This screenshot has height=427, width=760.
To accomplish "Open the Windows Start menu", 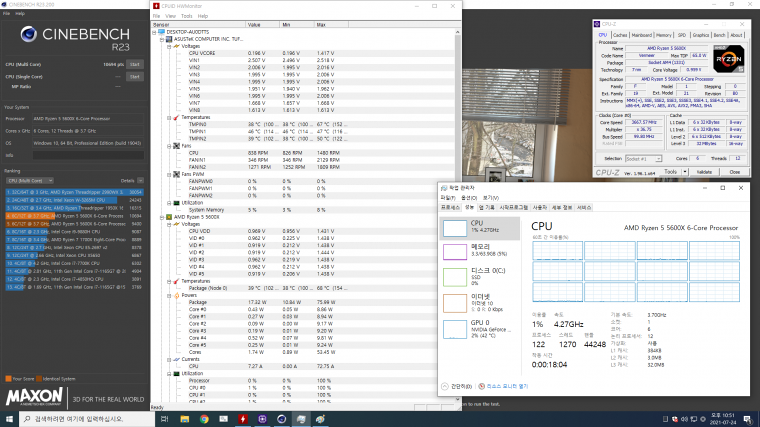I will pyautogui.click(x=9, y=419).
